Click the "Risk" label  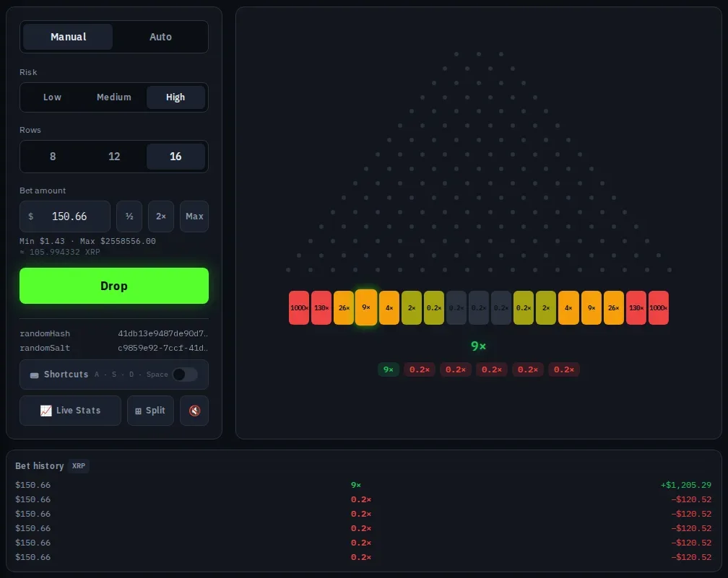[28, 72]
